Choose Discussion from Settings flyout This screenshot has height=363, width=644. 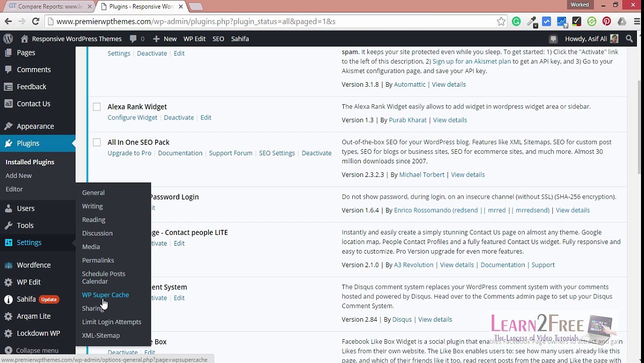tap(97, 233)
